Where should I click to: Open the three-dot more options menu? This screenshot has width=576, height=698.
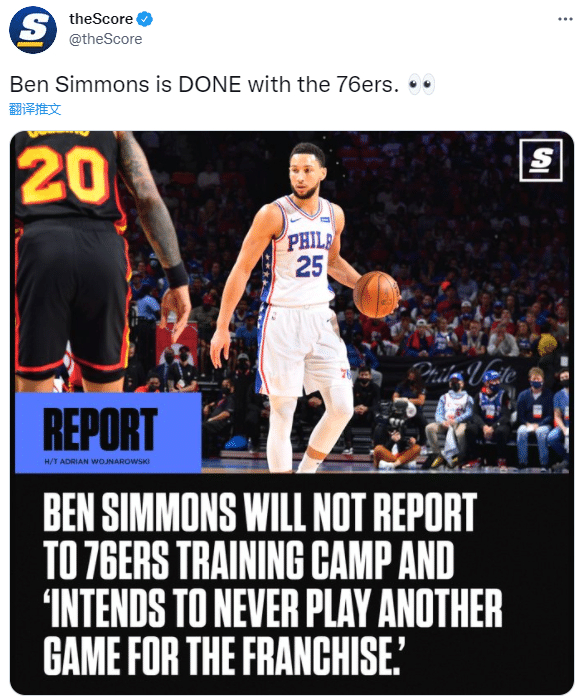pos(565,19)
